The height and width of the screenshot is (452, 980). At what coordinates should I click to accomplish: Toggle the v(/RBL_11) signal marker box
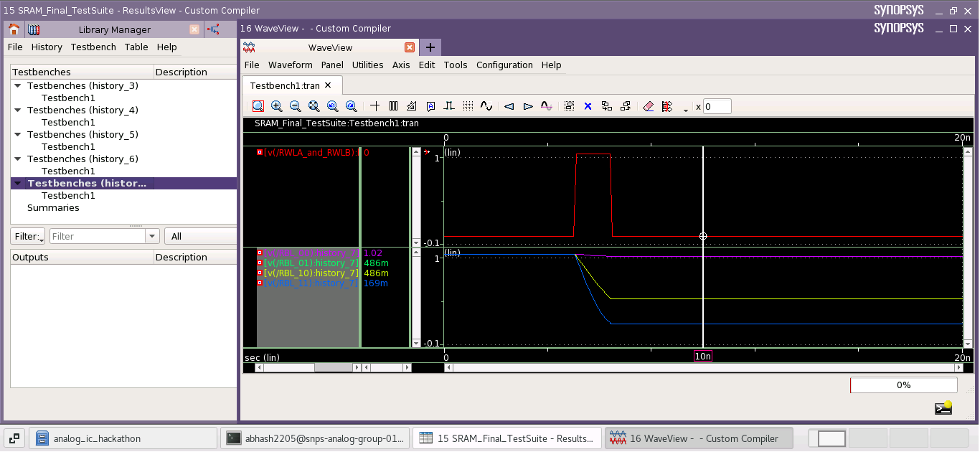[260, 283]
